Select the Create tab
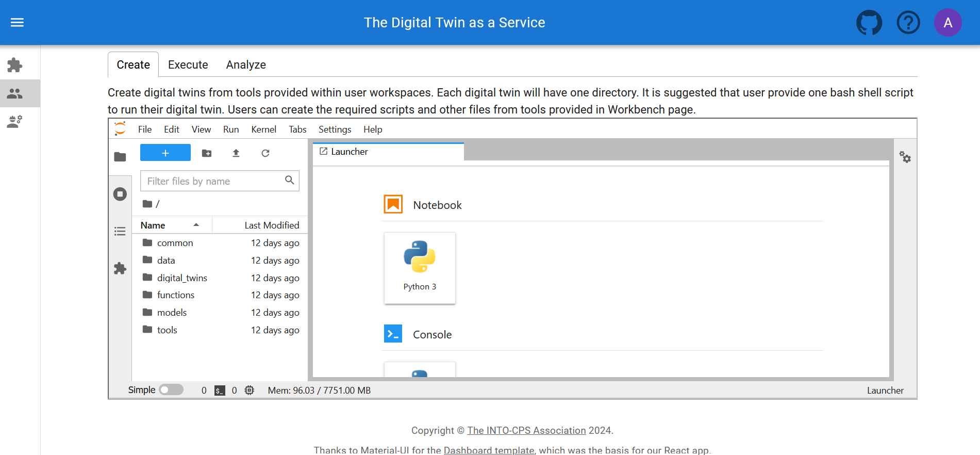 (133, 64)
